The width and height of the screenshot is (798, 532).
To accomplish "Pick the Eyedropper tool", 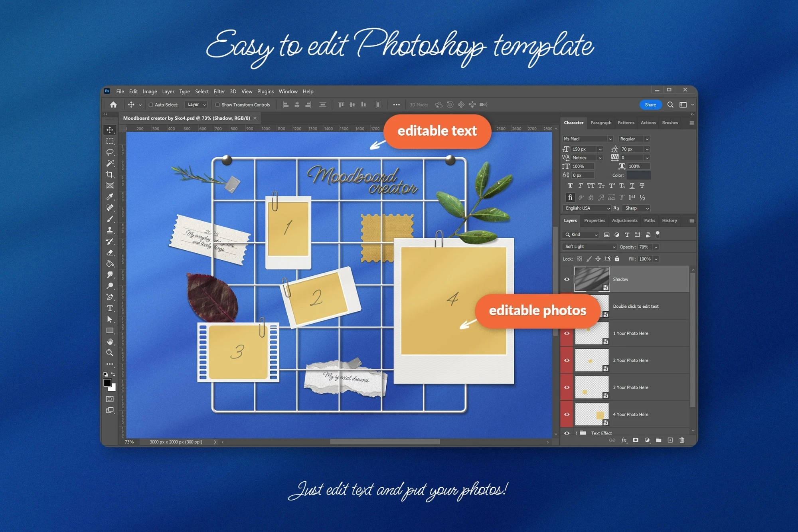I will 110,197.
